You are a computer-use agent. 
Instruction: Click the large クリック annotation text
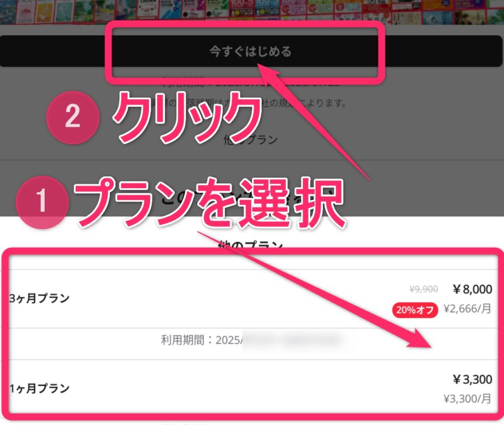pos(187,117)
